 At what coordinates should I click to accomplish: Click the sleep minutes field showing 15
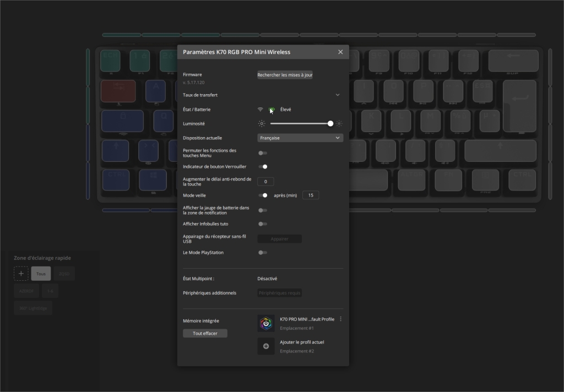click(x=311, y=195)
